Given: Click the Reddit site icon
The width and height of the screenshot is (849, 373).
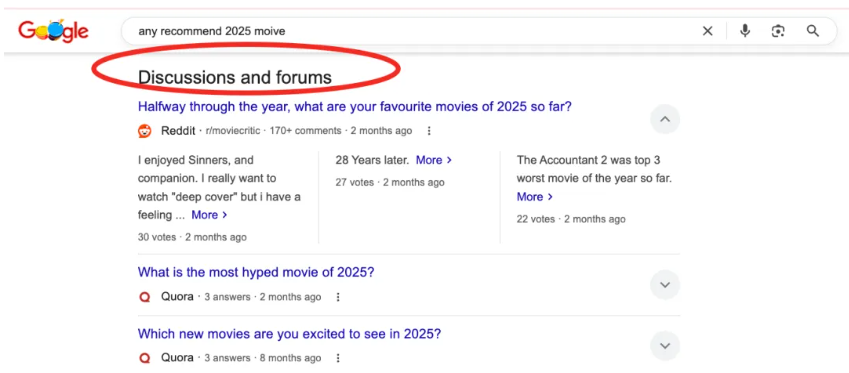Looking at the screenshot, I should click(x=145, y=131).
